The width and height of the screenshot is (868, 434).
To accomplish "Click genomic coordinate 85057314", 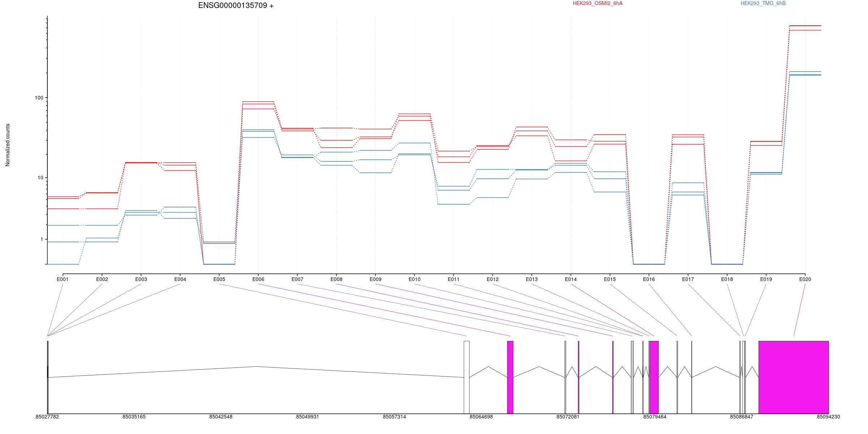I will click(x=395, y=417).
